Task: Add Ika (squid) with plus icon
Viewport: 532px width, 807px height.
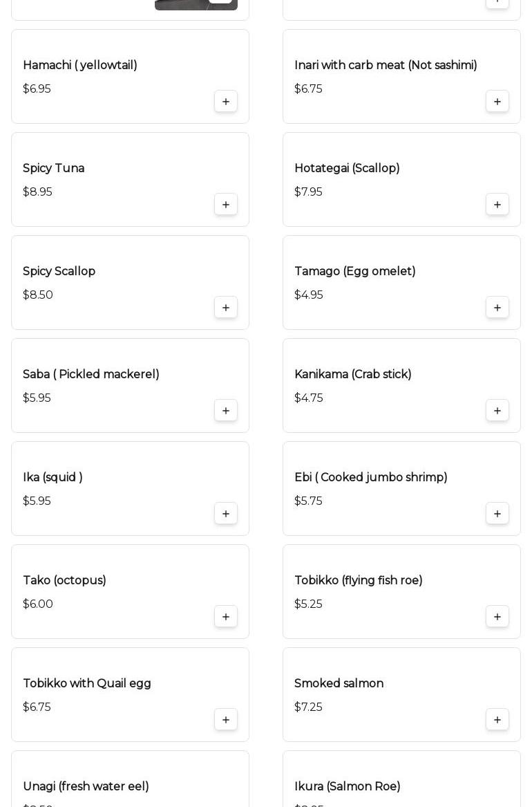Action: [226, 514]
